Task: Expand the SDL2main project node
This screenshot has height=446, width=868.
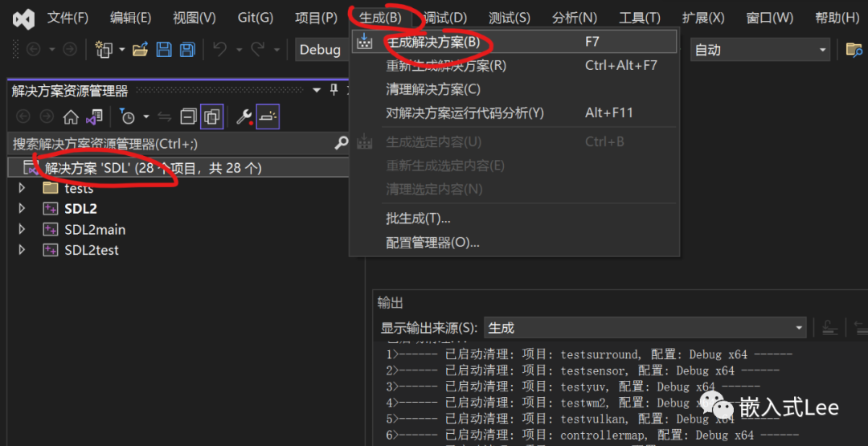Action: coord(23,229)
